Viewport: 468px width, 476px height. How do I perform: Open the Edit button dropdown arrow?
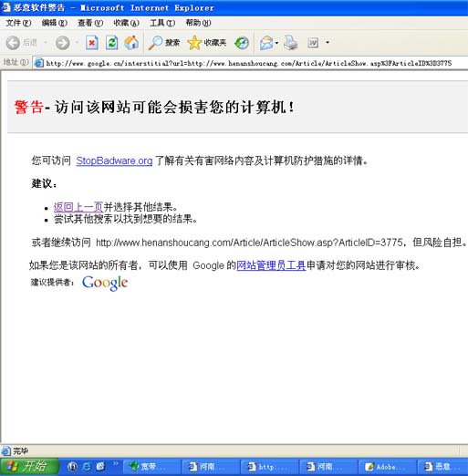click(x=328, y=43)
